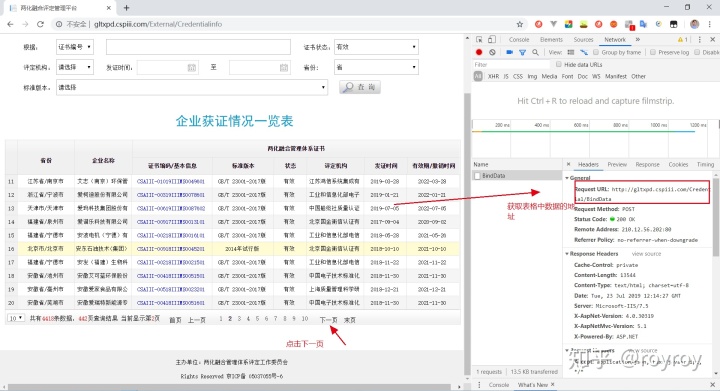Click the blue capture screenshots camera icon

509,52
